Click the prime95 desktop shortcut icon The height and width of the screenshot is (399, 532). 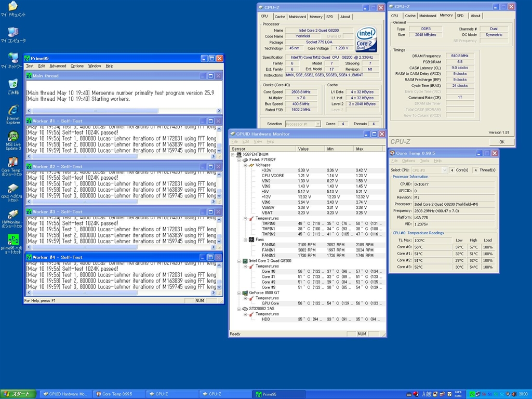pos(12,240)
